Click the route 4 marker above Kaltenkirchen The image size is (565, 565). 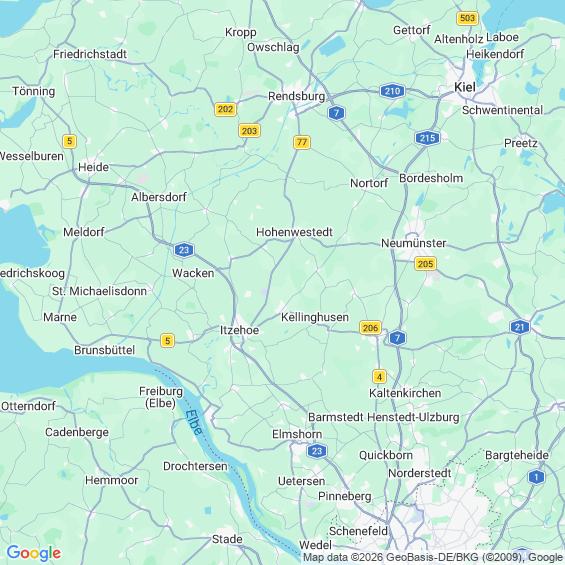pos(379,377)
